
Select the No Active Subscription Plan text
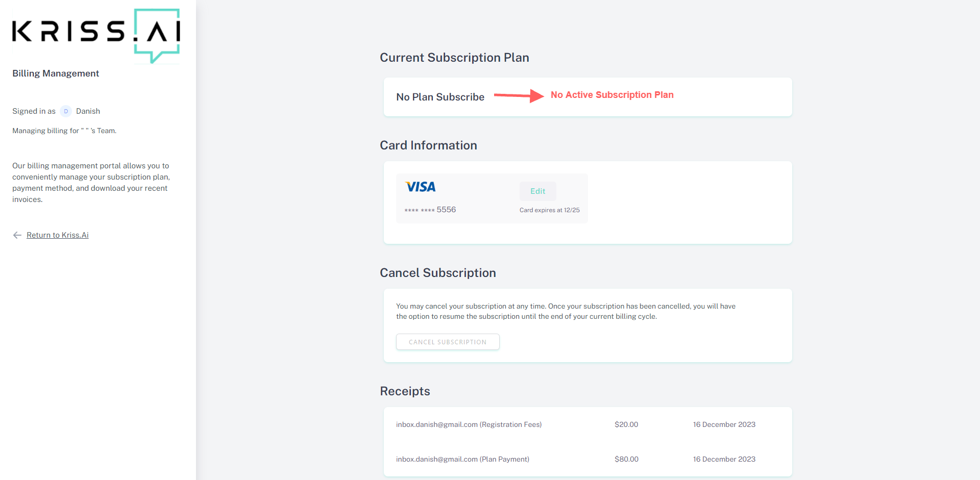[612, 95]
